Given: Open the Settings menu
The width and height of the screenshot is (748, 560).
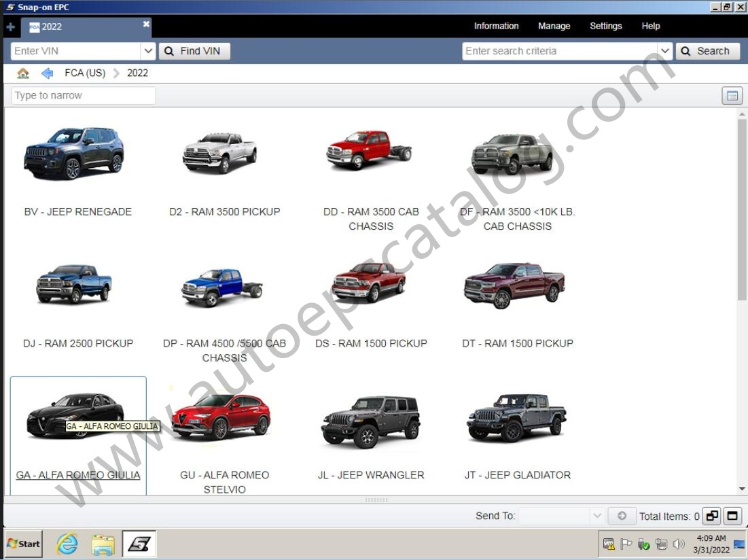Looking at the screenshot, I should click(605, 26).
